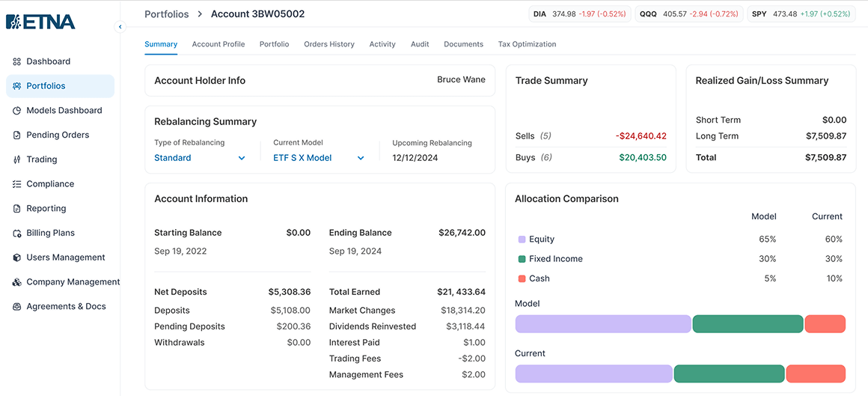Screen dimensions: 868x396
Task: Click the Dashboard sidebar icon
Action: 16,61
